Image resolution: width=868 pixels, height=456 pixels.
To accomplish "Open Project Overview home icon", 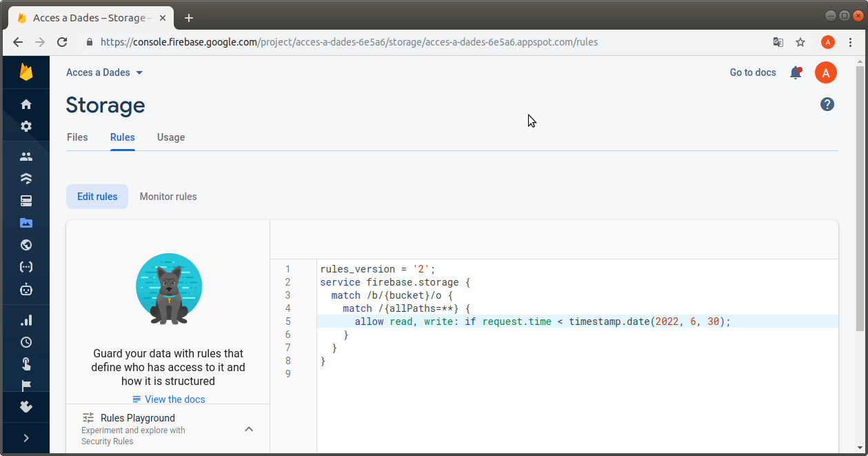I will [x=26, y=104].
